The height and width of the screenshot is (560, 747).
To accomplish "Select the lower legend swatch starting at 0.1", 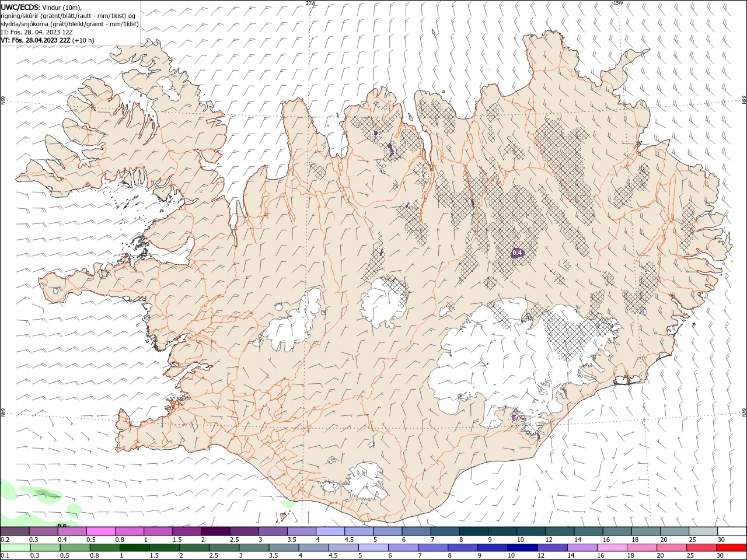I will (x=15, y=548).
